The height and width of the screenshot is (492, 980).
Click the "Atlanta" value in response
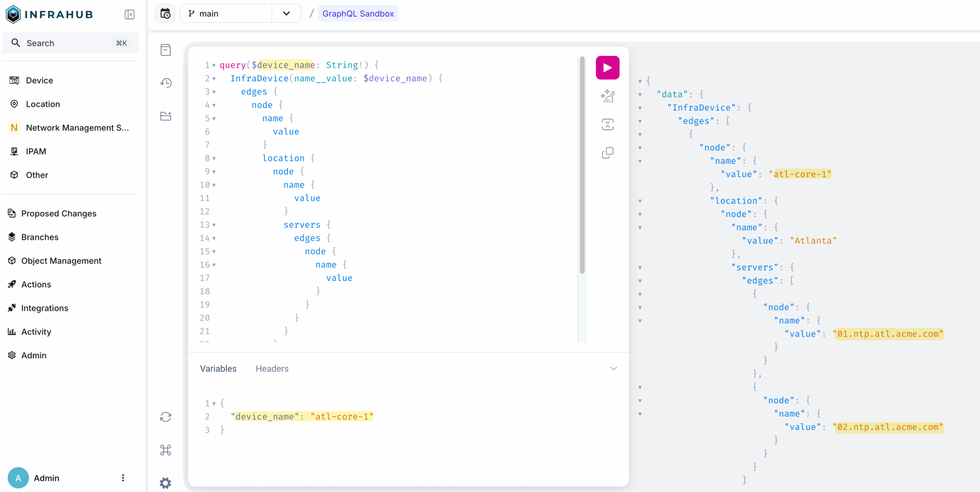click(813, 241)
